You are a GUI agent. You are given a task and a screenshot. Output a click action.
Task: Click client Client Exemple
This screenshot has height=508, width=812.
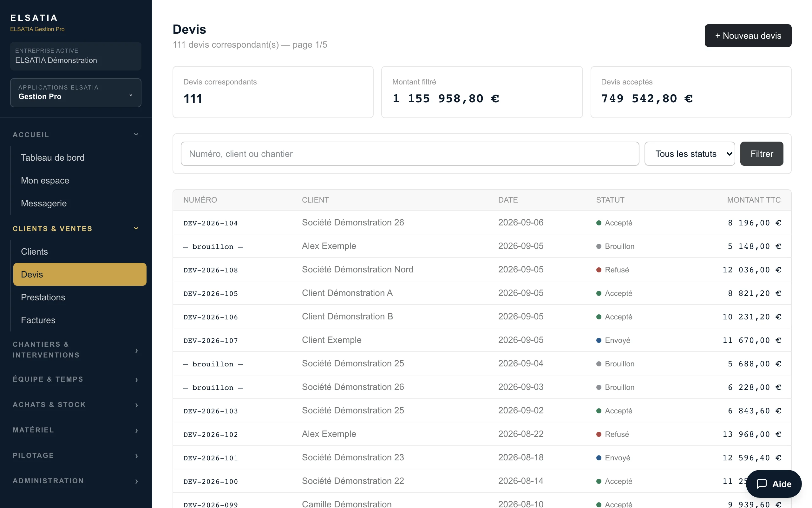click(x=331, y=340)
